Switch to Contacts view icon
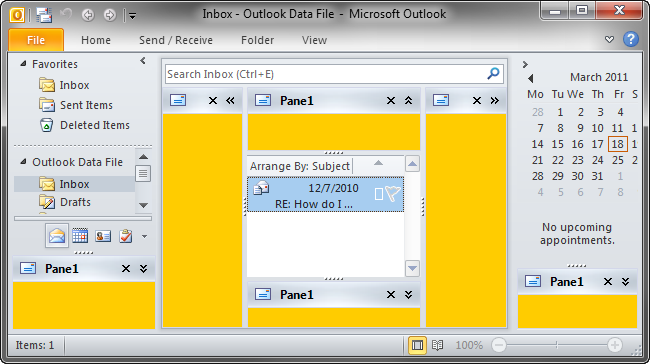Screen dimensions: 650x364 click(x=103, y=236)
